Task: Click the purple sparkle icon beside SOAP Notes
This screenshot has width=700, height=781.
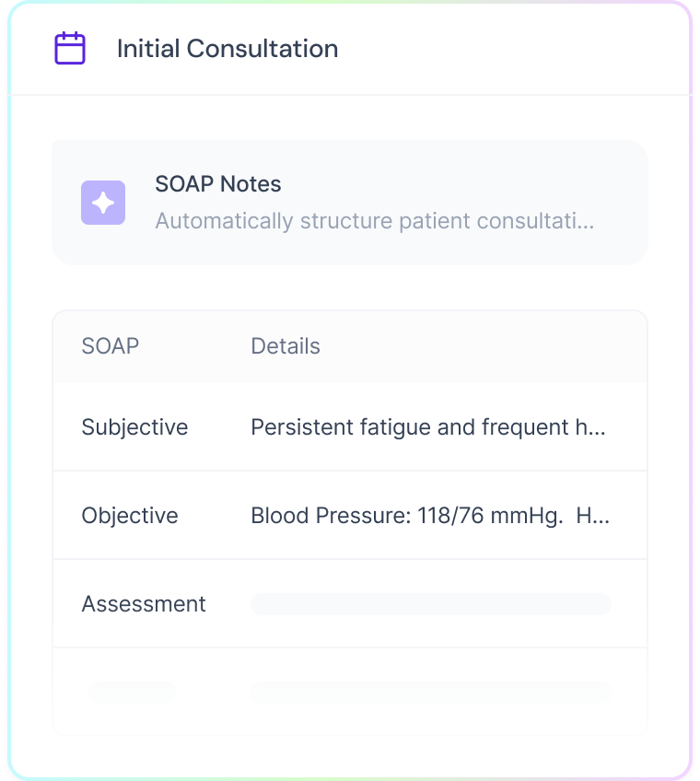Action: pyautogui.click(x=103, y=203)
